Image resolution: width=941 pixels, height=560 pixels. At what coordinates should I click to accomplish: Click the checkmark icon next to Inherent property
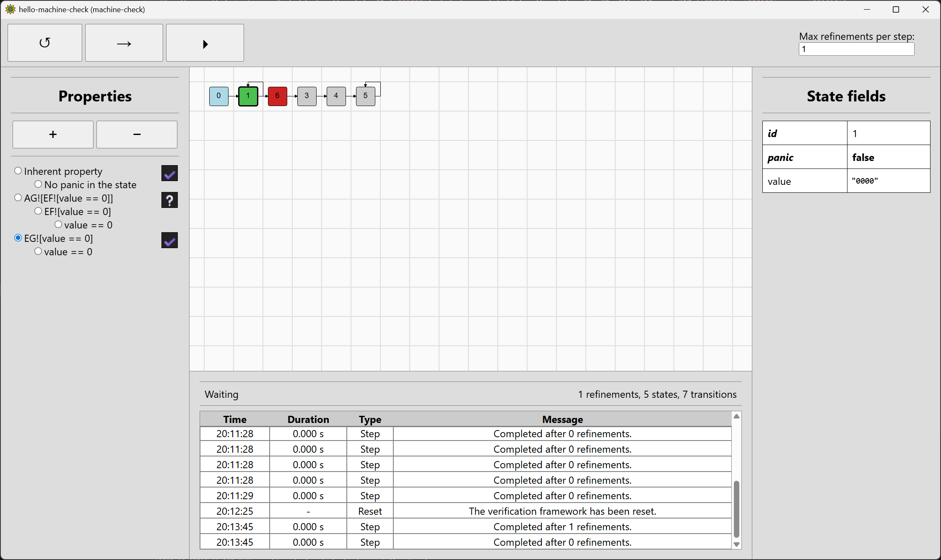pyautogui.click(x=169, y=173)
